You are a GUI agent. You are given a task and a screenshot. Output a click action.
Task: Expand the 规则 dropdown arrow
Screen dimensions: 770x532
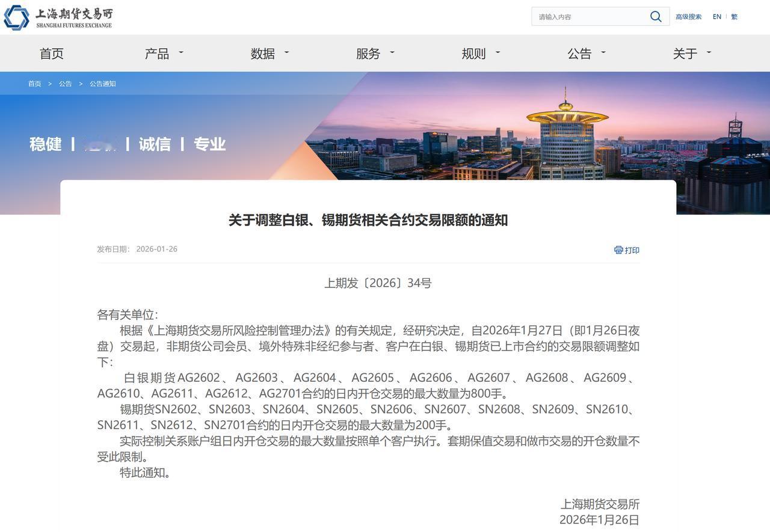[x=497, y=52]
